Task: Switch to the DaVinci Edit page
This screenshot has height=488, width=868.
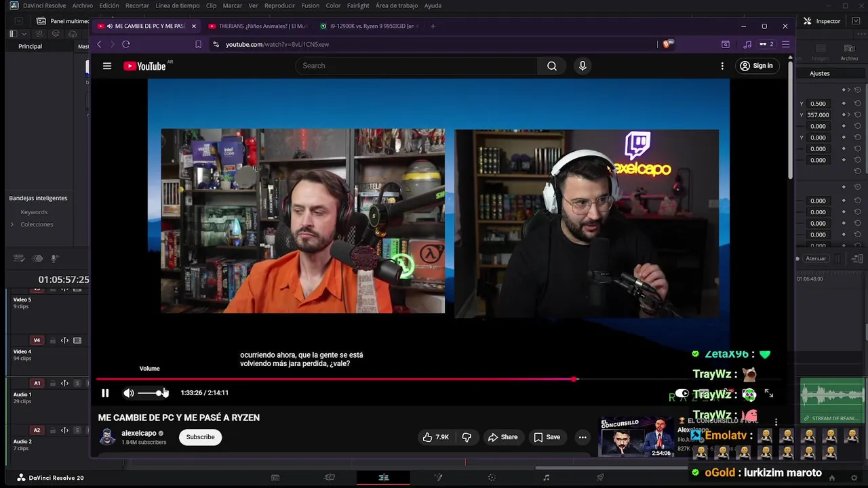Action: (383, 478)
